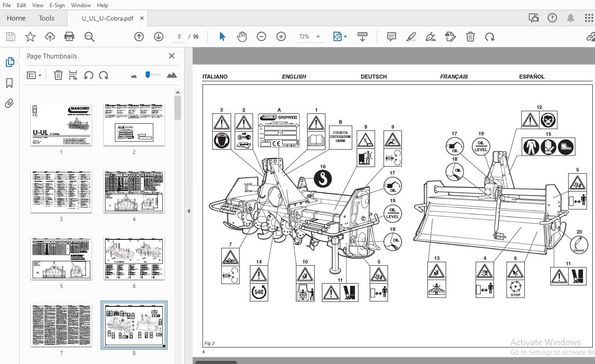Open the Page Thumbnails sidebar panel icon
This screenshot has height=364, width=595.
click(x=9, y=62)
